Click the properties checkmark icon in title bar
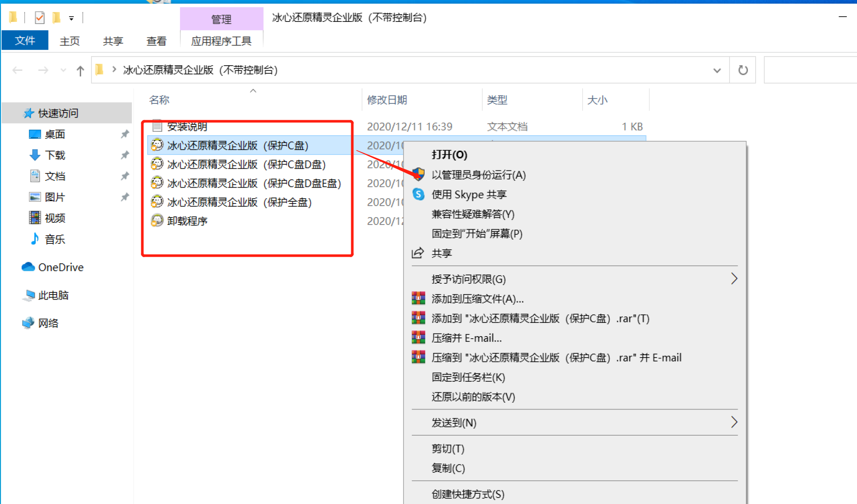This screenshot has height=504, width=857. (x=40, y=18)
